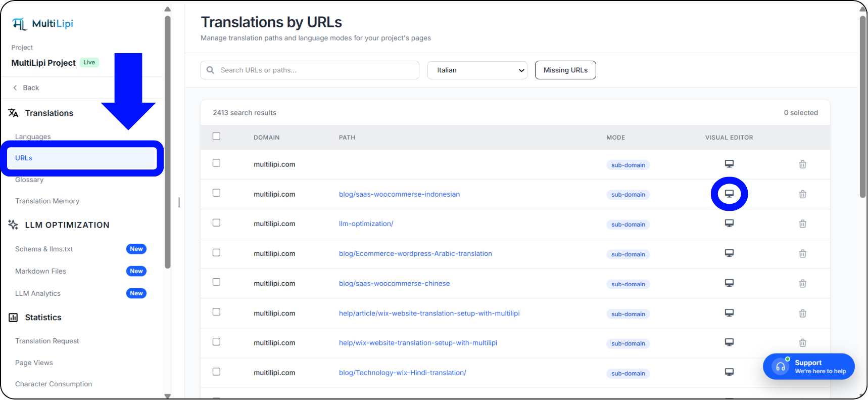Open visual editor for help/wix-website-translation-setup-with-multilipi
The image size is (868, 400).
point(729,342)
